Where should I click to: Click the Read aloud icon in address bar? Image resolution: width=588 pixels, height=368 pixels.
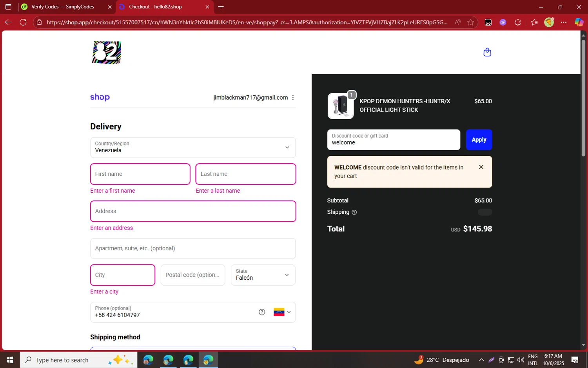coord(457,22)
